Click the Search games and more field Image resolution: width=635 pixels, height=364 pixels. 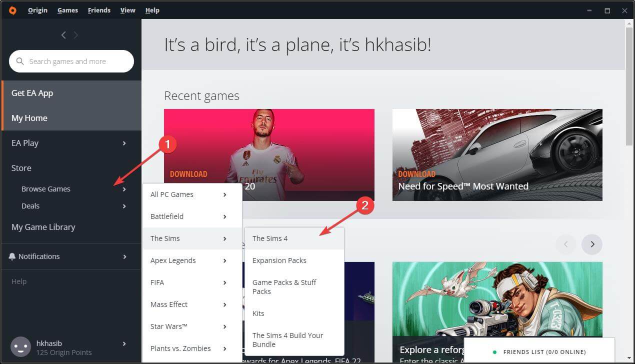tap(71, 61)
